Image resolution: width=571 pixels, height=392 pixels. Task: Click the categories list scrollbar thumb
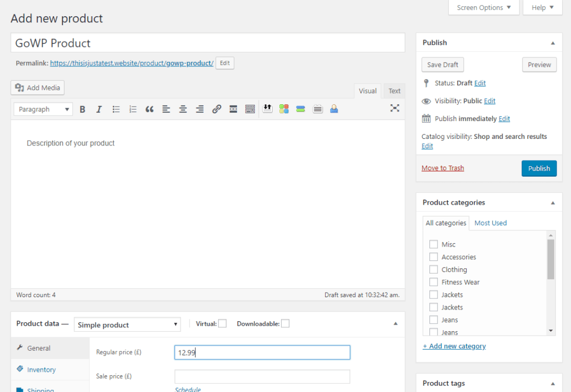pyautogui.click(x=550, y=259)
